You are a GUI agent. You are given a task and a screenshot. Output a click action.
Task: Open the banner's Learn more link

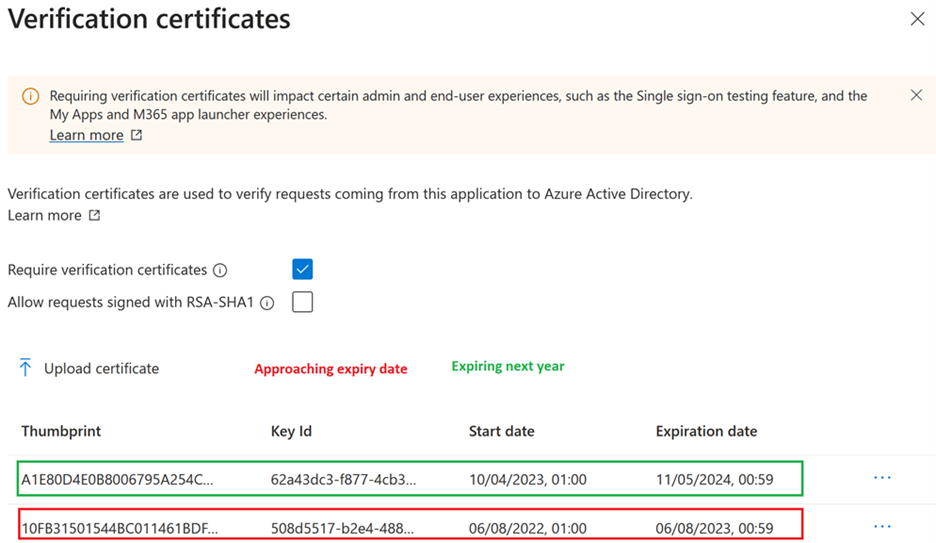pos(86,135)
